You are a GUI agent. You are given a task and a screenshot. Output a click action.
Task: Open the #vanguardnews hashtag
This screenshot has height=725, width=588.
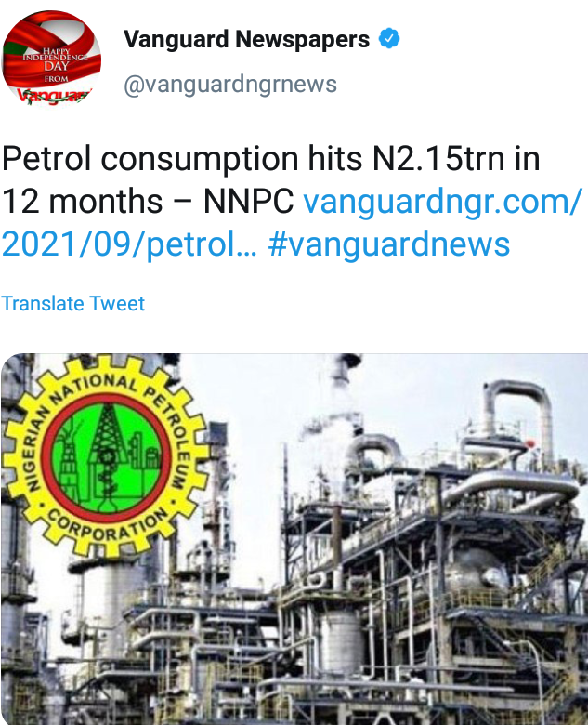[389, 244]
